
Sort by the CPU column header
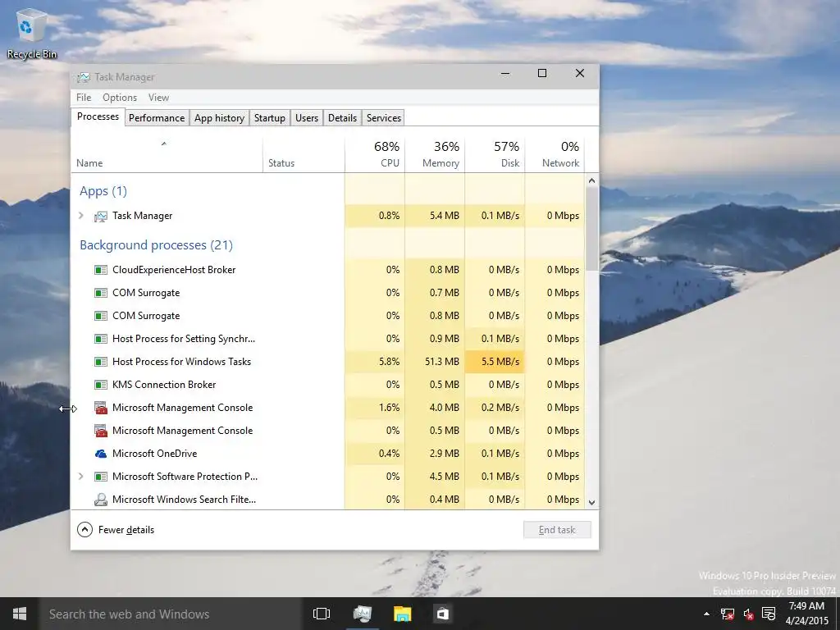375,154
